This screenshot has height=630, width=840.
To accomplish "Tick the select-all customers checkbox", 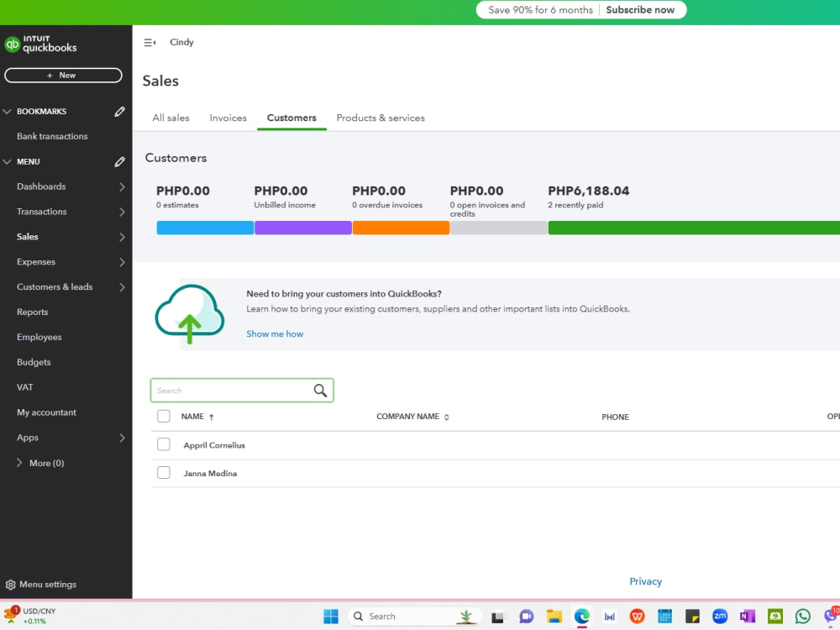I will [164, 417].
